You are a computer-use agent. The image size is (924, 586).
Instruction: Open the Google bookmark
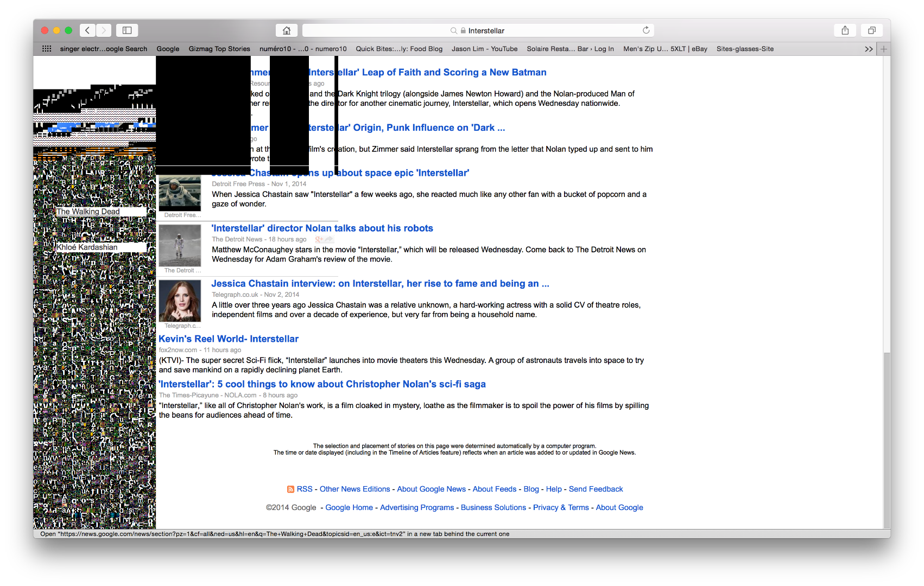click(x=168, y=49)
